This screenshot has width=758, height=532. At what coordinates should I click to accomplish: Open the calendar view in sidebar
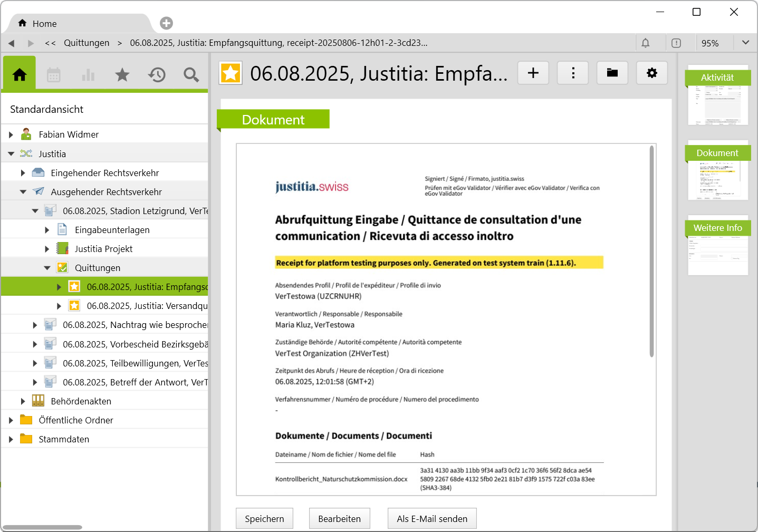(54, 75)
